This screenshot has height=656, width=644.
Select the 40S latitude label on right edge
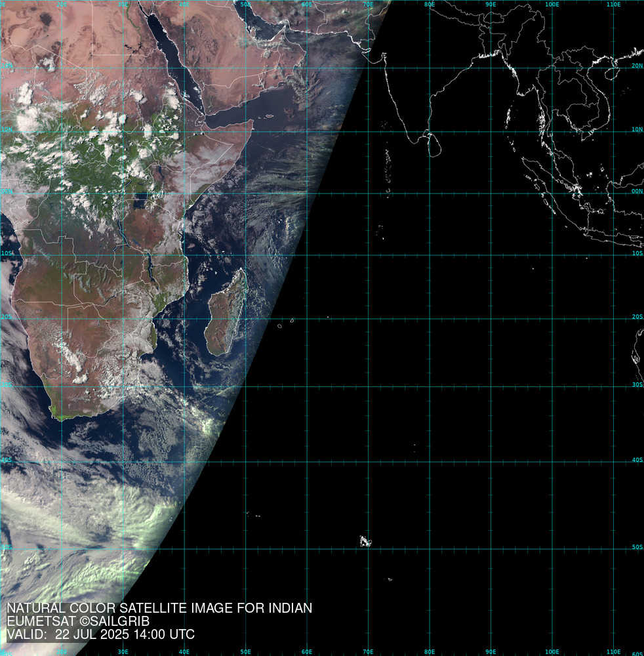point(637,460)
